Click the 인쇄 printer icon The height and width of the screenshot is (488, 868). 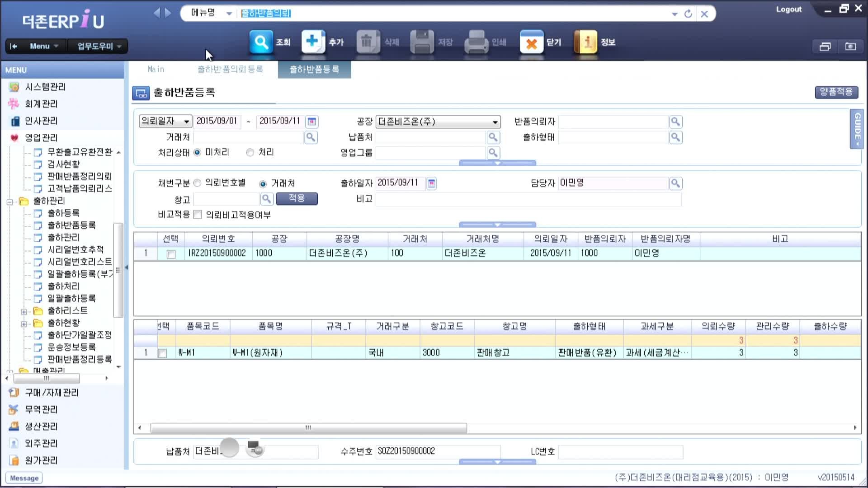pyautogui.click(x=476, y=42)
